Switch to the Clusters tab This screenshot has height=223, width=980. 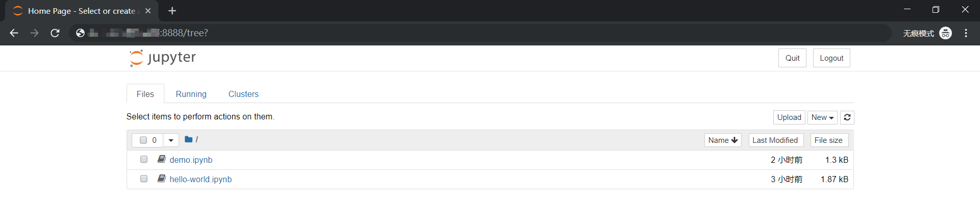coord(243,94)
